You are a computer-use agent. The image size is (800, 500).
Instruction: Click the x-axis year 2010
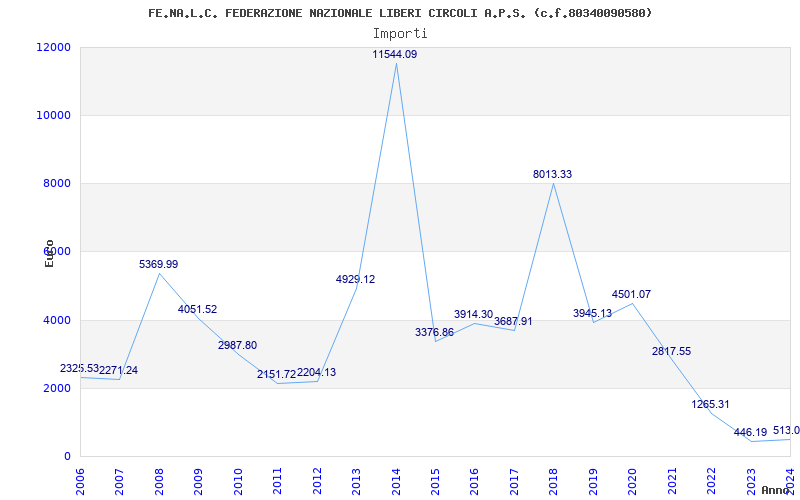click(238, 481)
